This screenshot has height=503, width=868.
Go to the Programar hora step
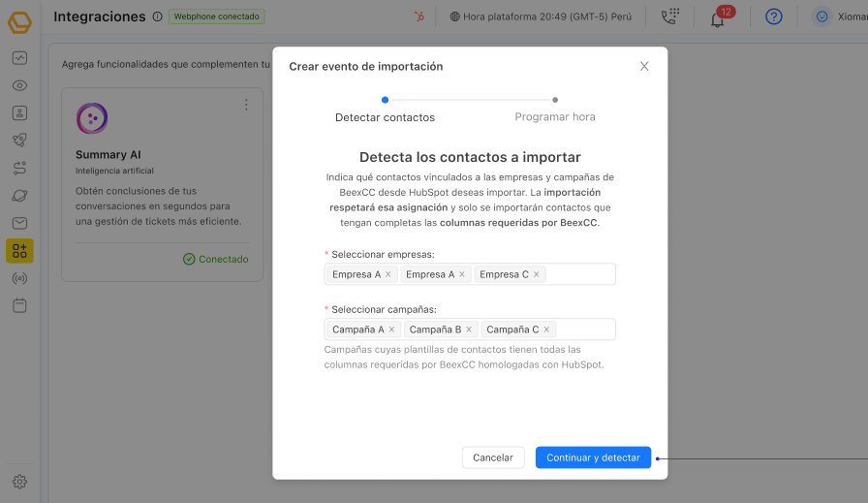pos(555,116)
